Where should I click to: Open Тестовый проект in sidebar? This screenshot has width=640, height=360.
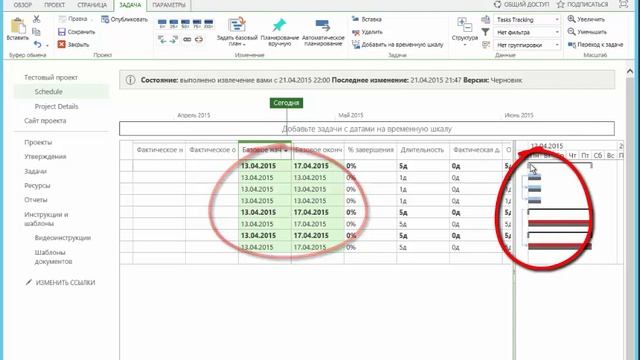coord(51,77)
